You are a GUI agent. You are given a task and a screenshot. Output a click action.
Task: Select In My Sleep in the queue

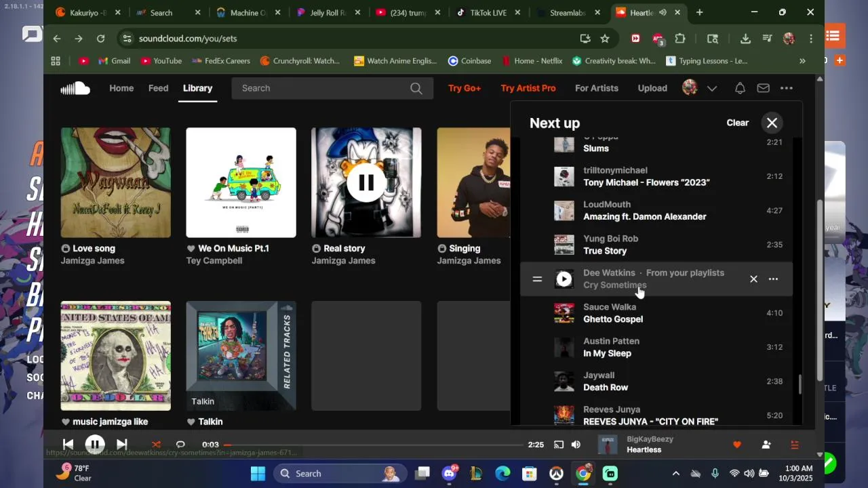(x=607, y=353)
